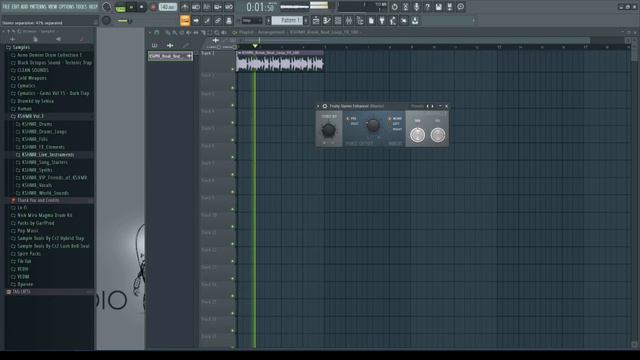Select the LEFT phase inversion option
The height and width of the screenshot is (360, 640).
(x=396, y=124)
